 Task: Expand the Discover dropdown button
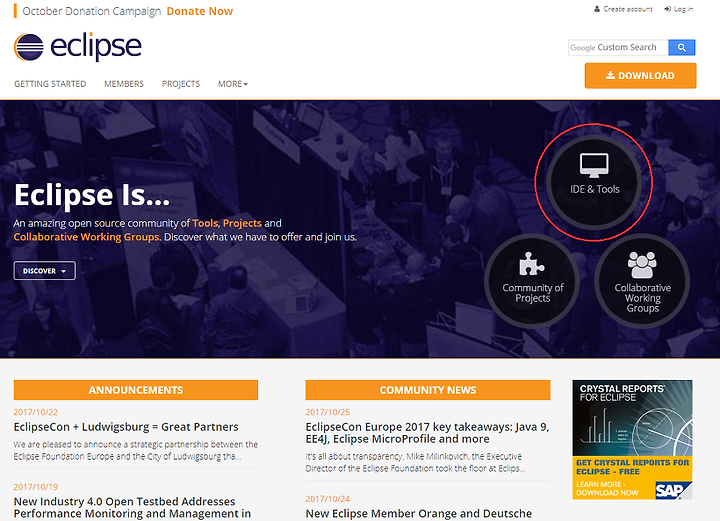click(x=45, y=271)
